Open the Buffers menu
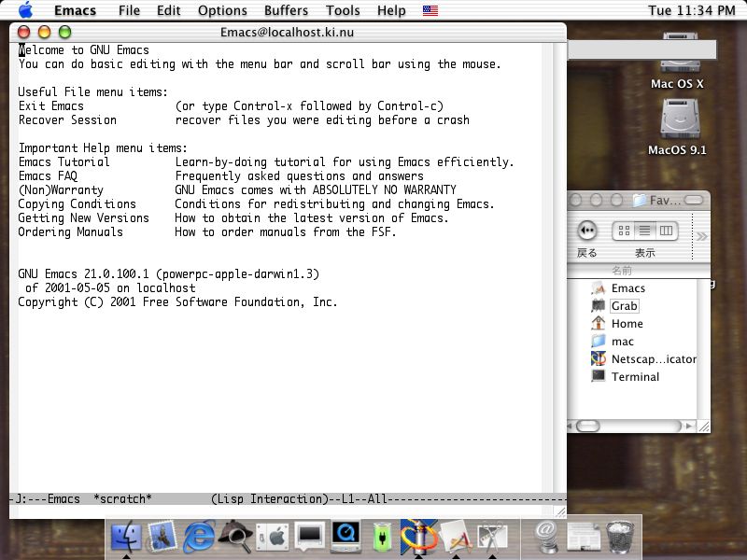This screenshot has height=560, width=747. 287,10
